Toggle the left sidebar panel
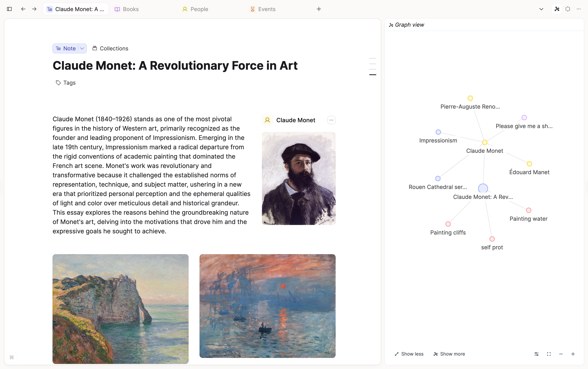 (x=9, y=9)
